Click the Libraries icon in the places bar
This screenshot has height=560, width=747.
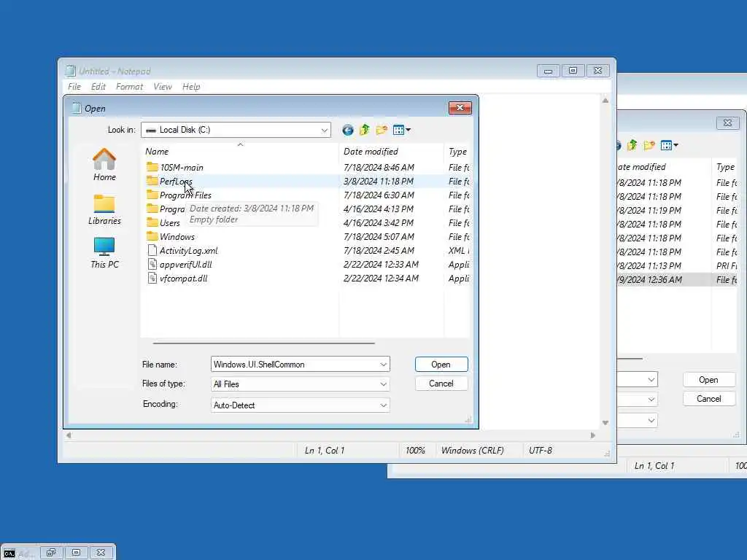pos(104,209)
